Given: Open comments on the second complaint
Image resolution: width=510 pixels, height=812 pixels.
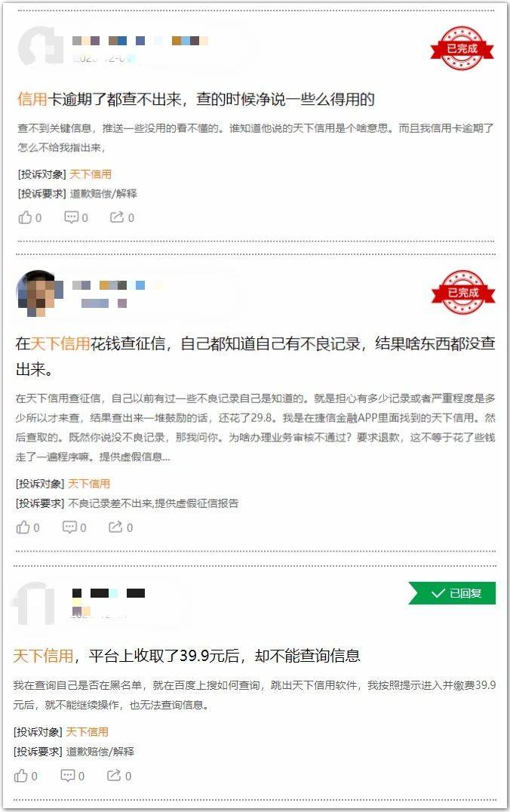Looking at the screenshot, I should [74, 527].
